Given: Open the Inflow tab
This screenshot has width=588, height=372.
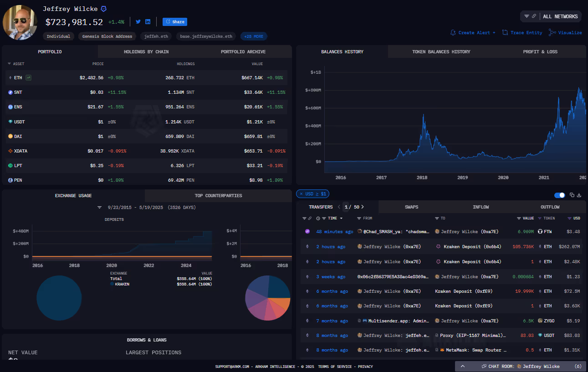Looking at the screenshot, I should pos(481,207).
